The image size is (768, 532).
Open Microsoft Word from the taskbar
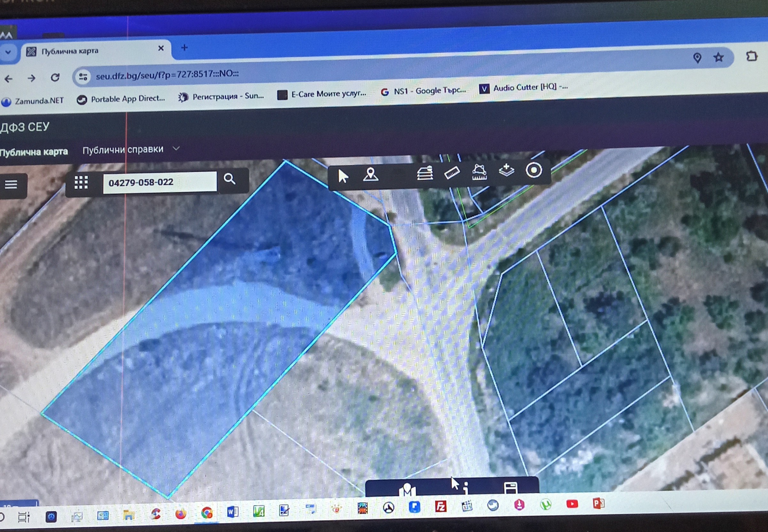pos(233,511)
